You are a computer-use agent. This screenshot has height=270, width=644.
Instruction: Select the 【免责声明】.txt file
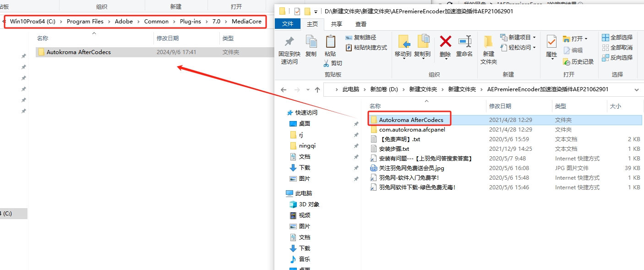coord(506,139)
